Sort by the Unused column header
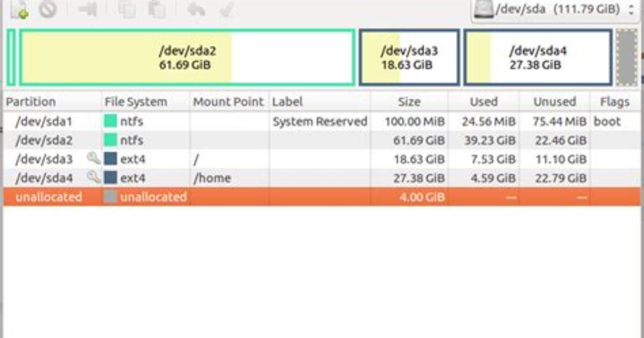The height and width of the screenshot is (338, 644). [x=555, y=101]
